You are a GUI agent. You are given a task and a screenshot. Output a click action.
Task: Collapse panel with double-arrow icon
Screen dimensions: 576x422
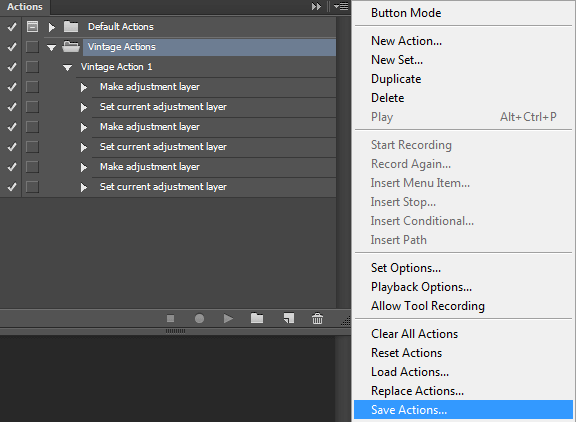[316, 7]
